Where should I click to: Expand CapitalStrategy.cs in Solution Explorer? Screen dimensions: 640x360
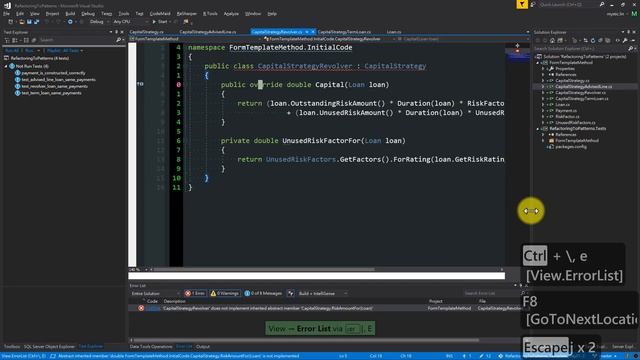543,80
